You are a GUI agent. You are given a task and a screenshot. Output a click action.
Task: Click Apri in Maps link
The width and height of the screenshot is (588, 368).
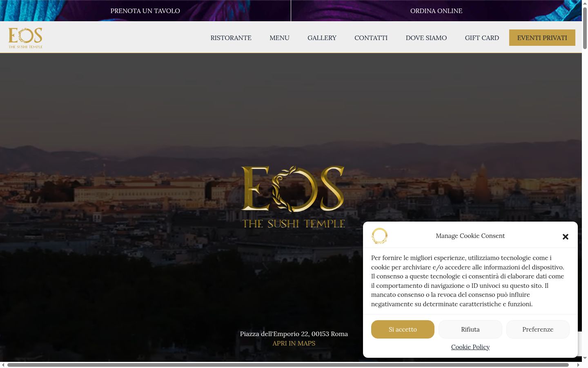[x=294, y=343]
